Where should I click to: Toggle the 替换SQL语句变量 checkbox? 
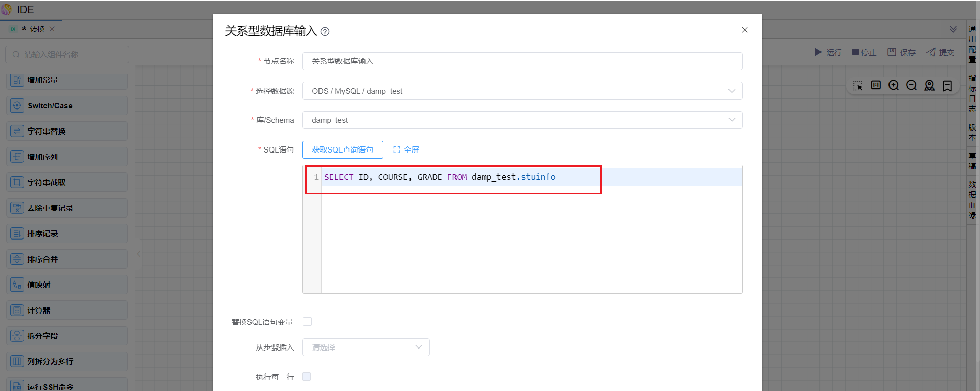coord(307,322)
